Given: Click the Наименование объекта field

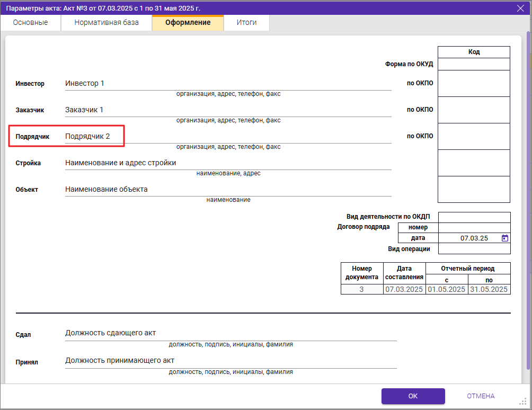Looking at the screenshot, I should coord(228,190).
